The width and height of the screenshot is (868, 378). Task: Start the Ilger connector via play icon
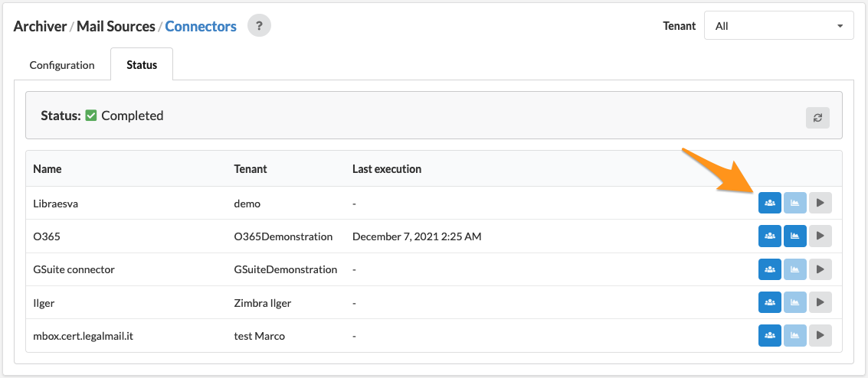[821, 302]
